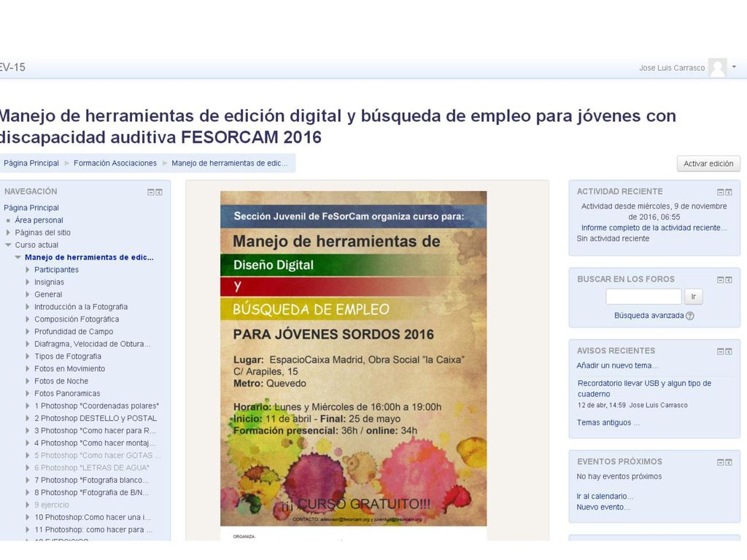Click the Activar edición button

point(708,163)
